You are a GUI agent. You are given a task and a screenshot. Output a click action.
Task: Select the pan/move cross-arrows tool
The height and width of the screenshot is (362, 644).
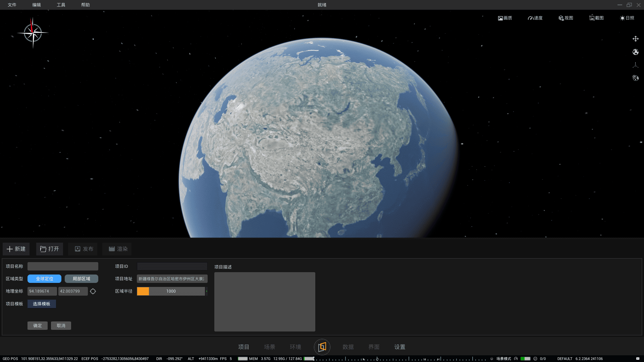click(x=635, y=39)
